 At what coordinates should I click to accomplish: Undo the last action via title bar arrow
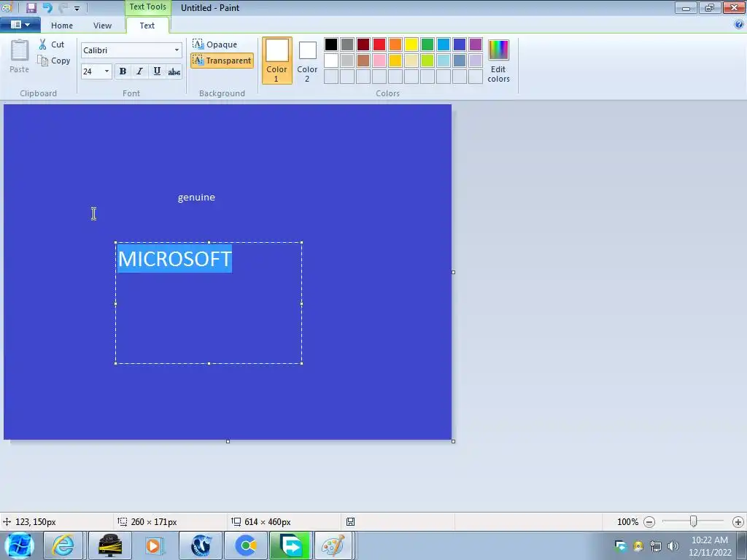47,7
